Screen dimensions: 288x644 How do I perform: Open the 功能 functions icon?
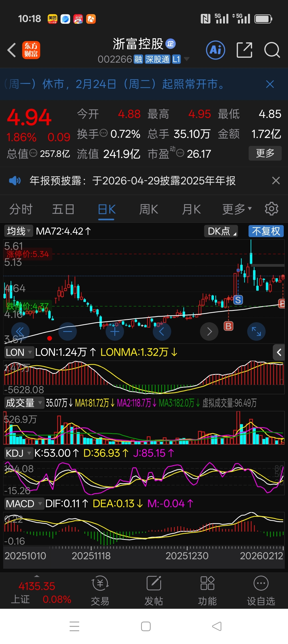click(207, 590)
